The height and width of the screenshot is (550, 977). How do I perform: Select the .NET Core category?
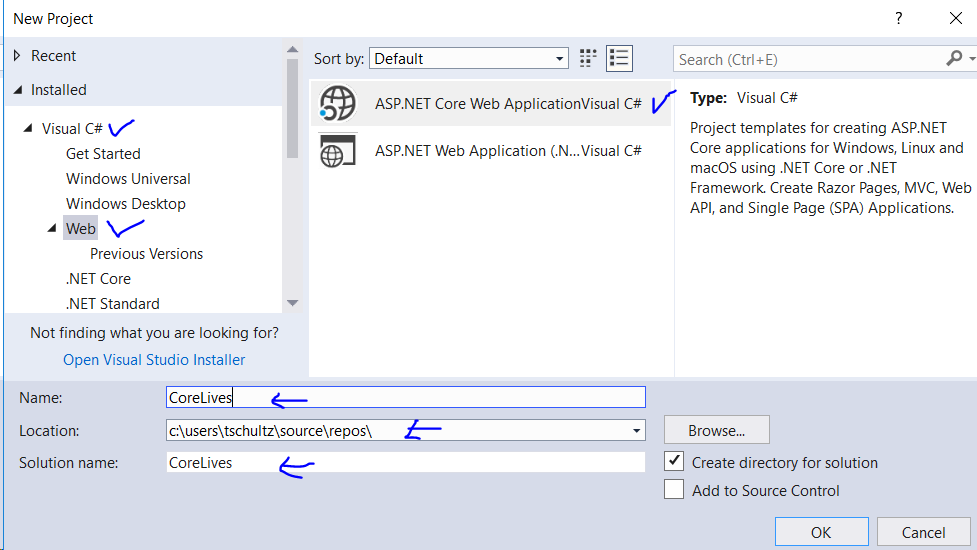point(98,278)
